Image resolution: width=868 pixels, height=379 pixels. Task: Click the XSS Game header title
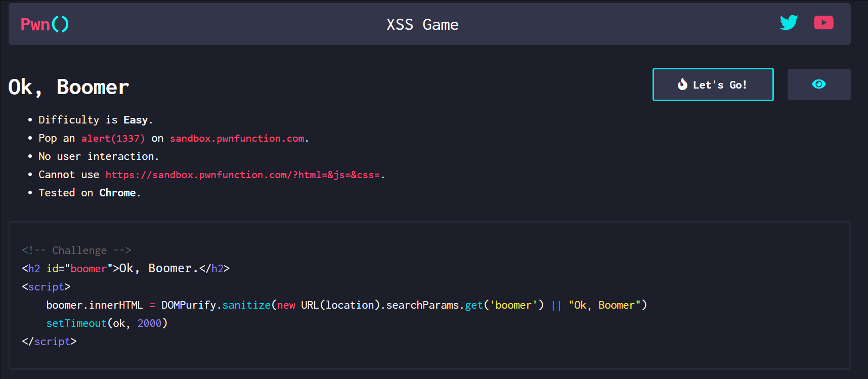(422, 25)
